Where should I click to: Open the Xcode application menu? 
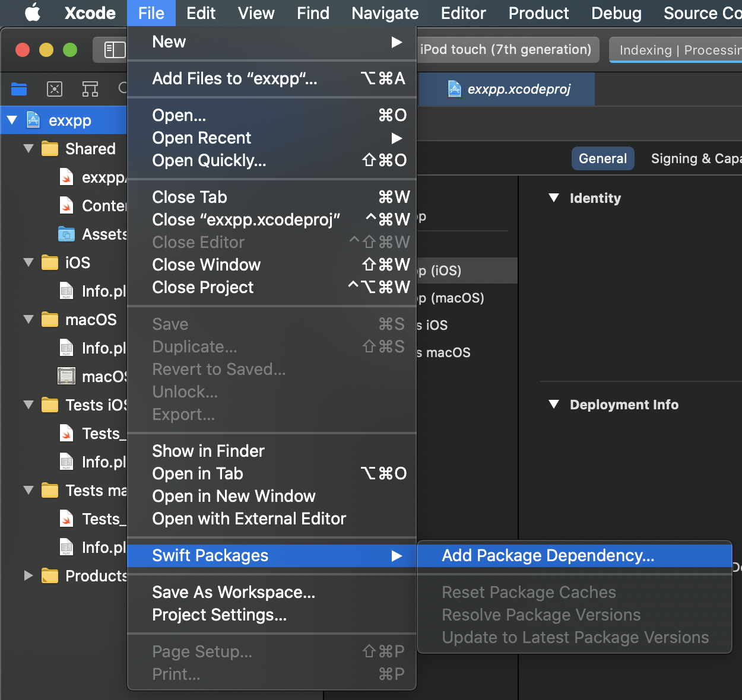coord(90,13)
